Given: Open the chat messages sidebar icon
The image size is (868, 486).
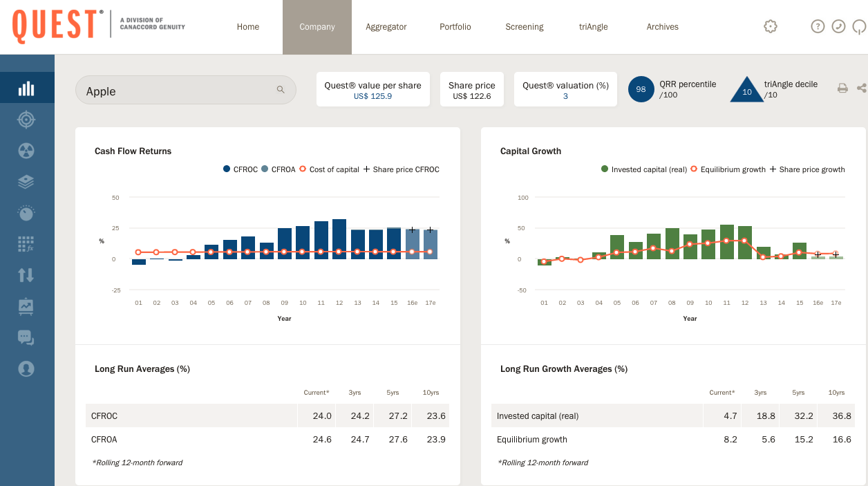Looking at the screenshot, I should (x=26, y=337).
